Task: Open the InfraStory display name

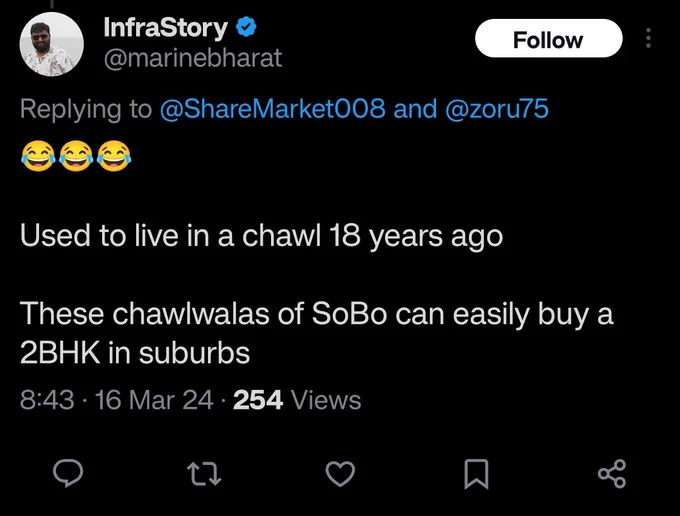Action: 165,27
